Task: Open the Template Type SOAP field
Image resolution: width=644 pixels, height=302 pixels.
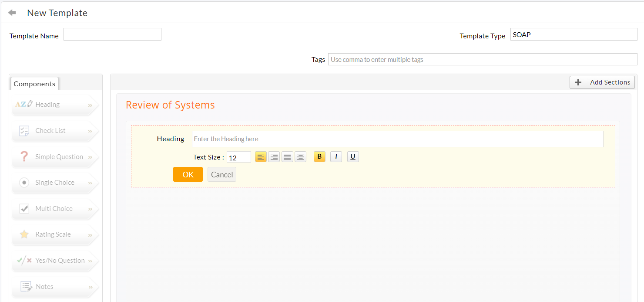Action: 573,34
